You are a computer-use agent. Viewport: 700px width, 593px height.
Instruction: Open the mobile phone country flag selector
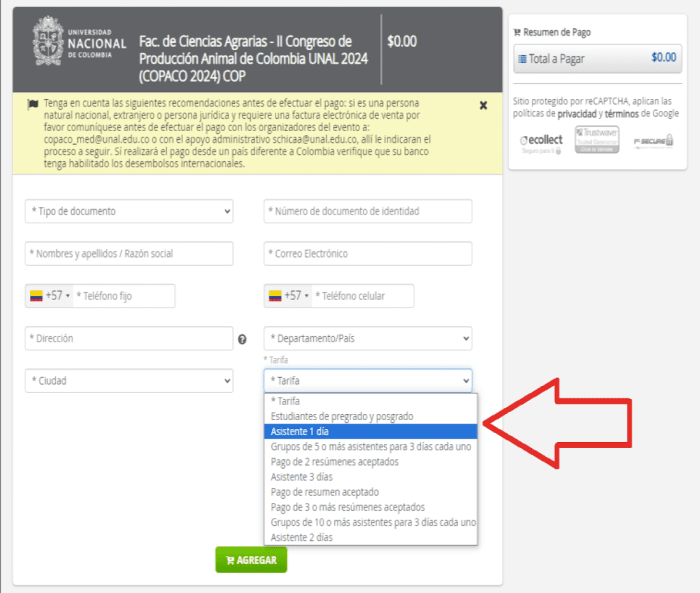pyautogui.click(x=288, y=296)
